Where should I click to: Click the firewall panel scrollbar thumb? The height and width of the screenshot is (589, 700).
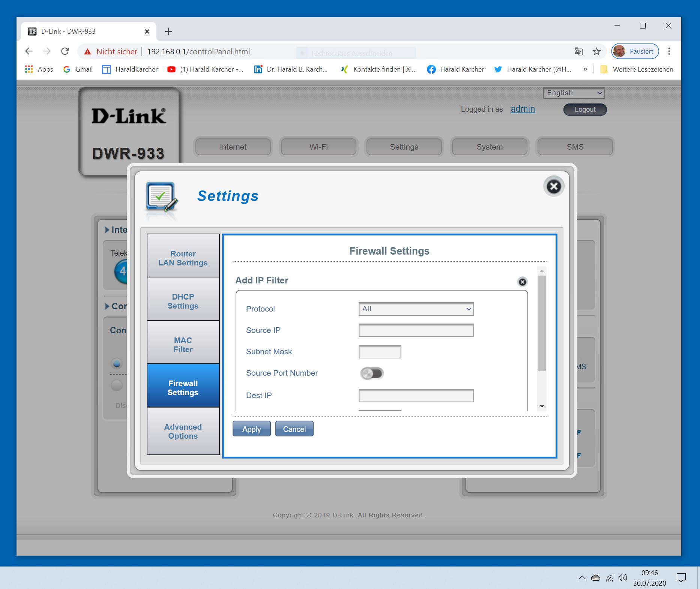[x=542, y=323]
